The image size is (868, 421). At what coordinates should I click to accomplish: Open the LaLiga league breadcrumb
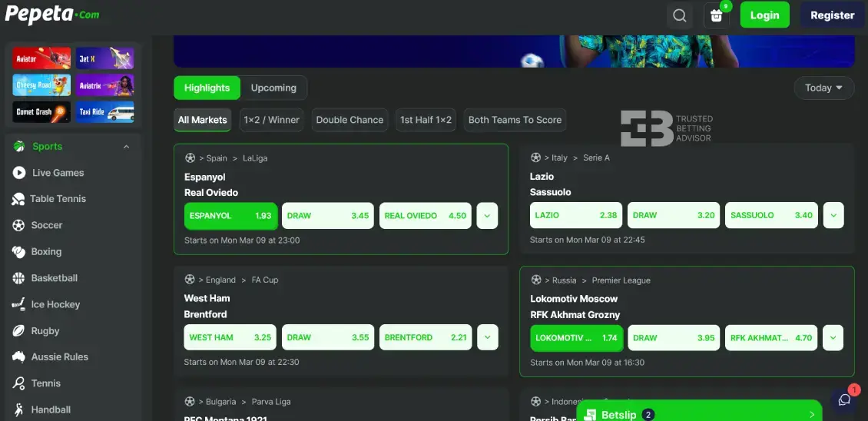255,158
